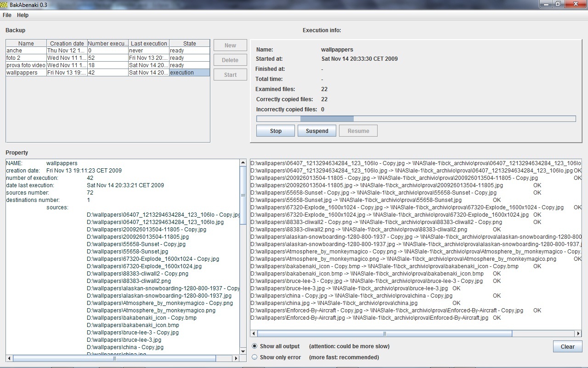Click the output log horizontal scrollbar thumb
The width and height of the screenshot is (588, 368).
tap(384, 333)
